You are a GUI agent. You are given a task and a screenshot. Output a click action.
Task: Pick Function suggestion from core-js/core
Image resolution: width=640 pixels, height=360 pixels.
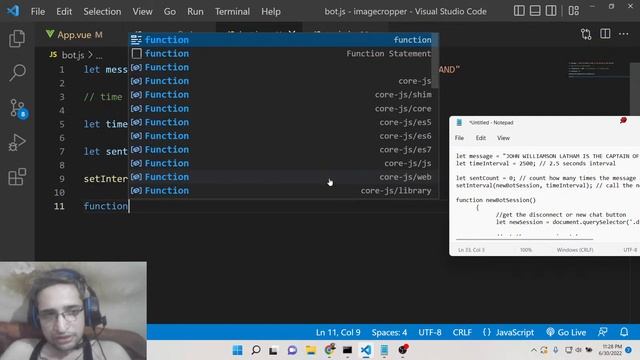[281, 109]
